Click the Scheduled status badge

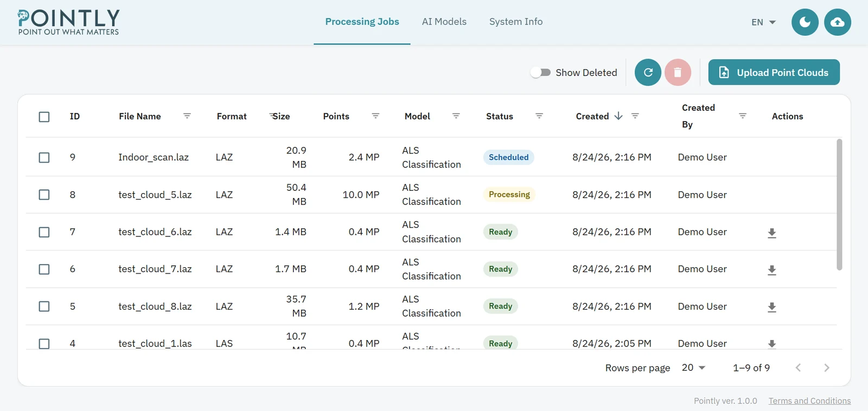tap(508, 157)
